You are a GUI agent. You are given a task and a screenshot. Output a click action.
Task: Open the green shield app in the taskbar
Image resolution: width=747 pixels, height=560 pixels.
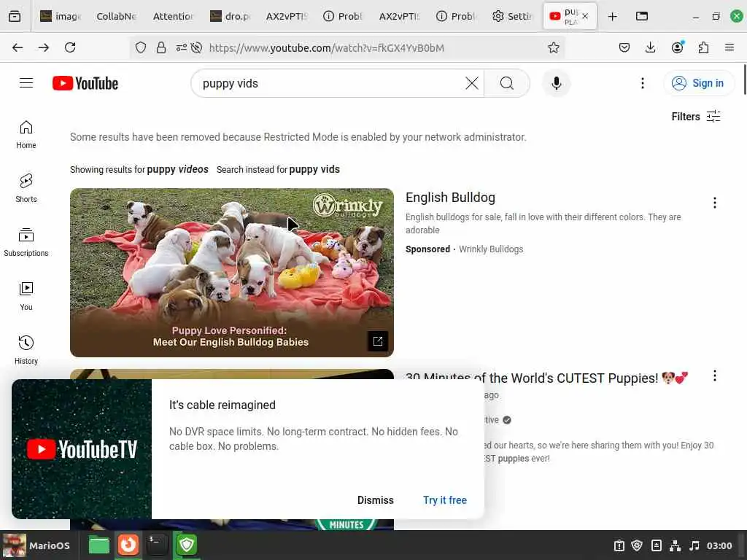pyautogui.click(x=186, y=545)
